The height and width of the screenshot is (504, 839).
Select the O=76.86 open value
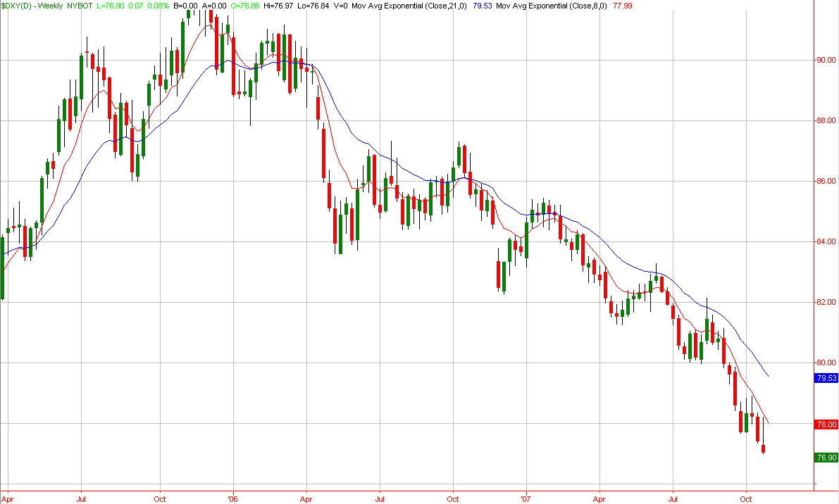[245, 6]
